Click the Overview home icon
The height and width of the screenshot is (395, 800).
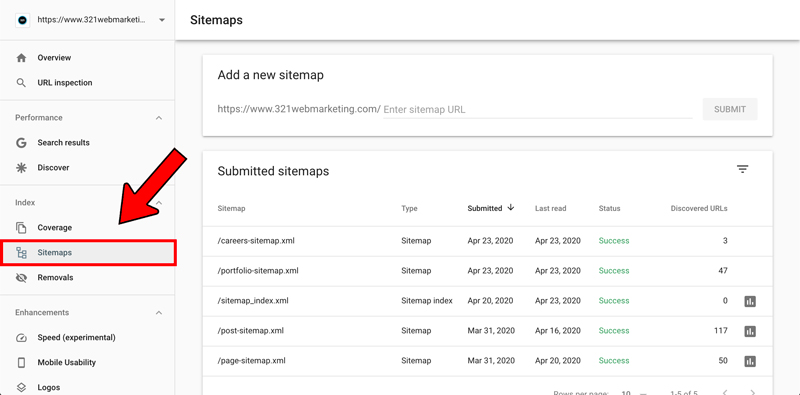pyautogui.click(x=21, y=58)
